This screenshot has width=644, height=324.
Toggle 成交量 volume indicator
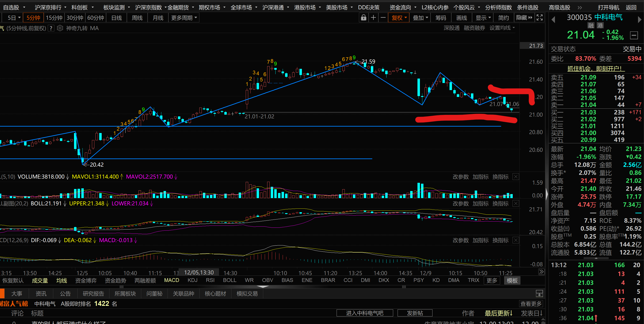click(40, 280)
